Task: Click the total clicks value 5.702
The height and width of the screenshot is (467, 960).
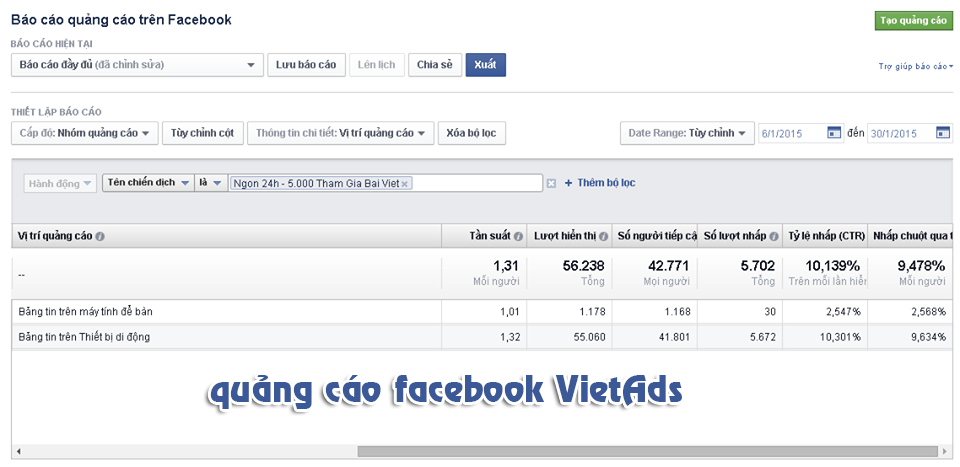Action: point(757,266)
